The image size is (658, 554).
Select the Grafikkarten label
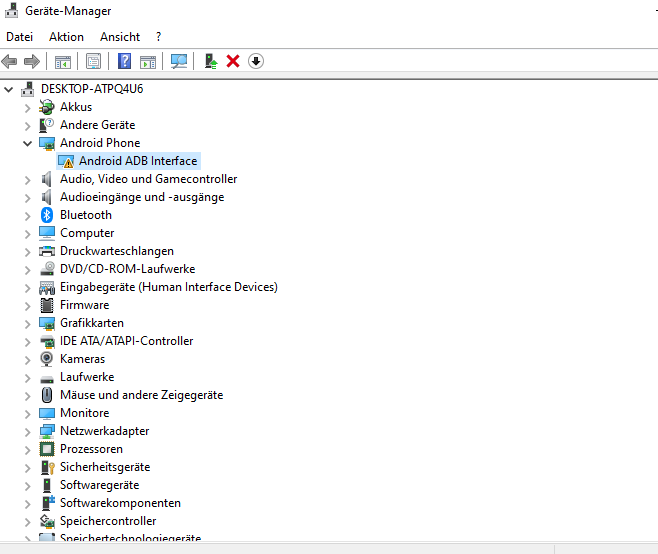(92, 323)
